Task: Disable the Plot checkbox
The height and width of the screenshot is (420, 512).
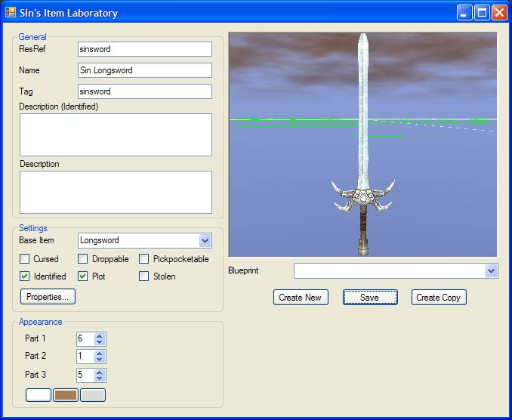Action: click(83, 276)
